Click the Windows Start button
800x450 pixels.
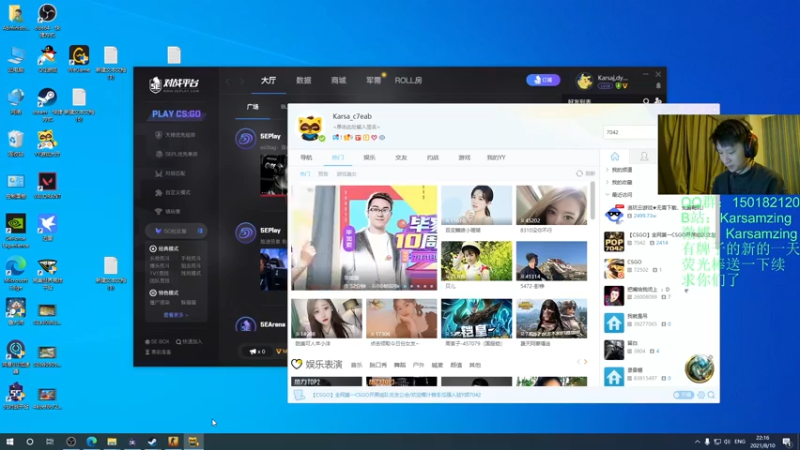[x=9, y=442]
